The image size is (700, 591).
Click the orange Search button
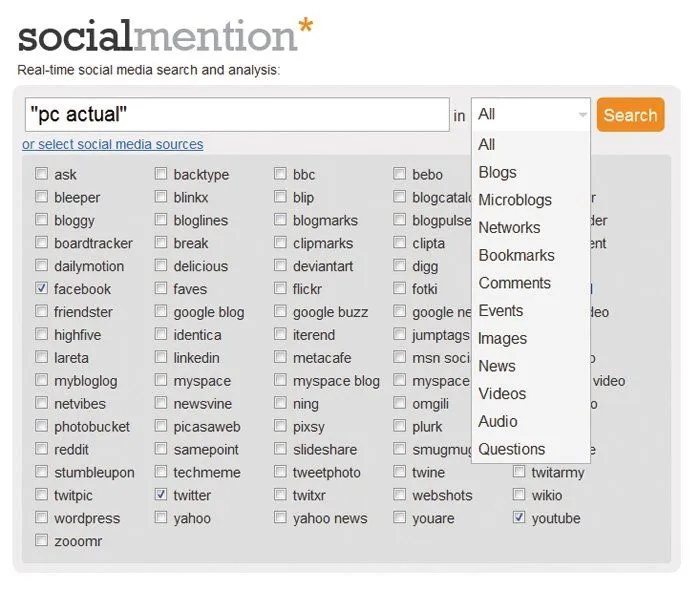[630, 115]
